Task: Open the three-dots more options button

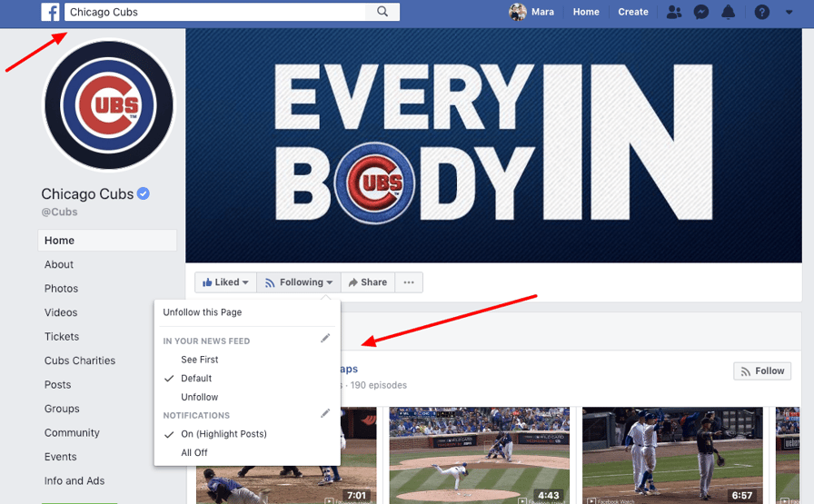Action: point(409,282)
